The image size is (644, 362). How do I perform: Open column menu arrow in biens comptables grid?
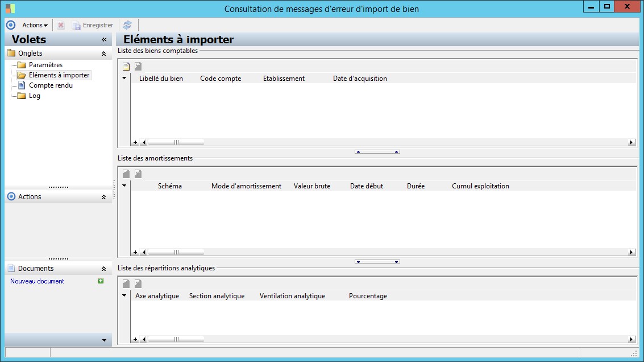124,78
